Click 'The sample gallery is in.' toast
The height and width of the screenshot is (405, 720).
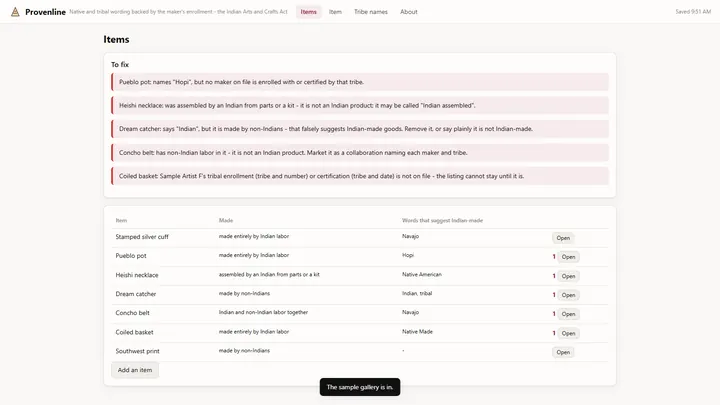tap(360, 387)
